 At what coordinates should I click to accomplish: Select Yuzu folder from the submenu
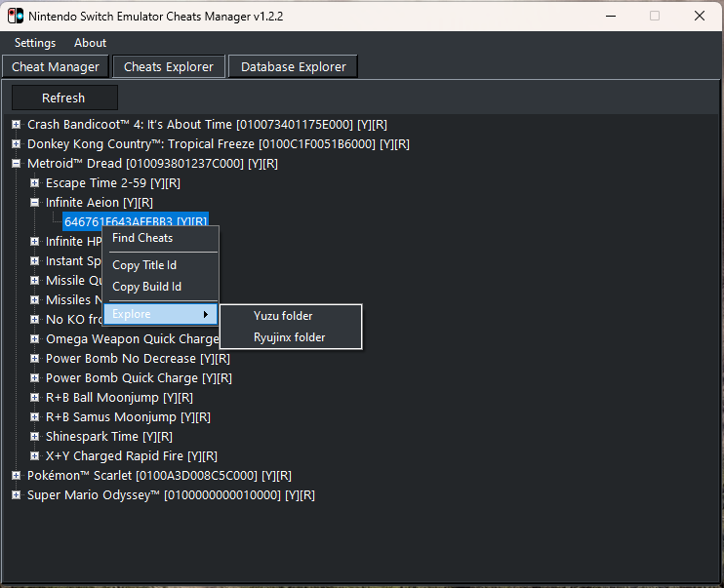tap(291, 316)
